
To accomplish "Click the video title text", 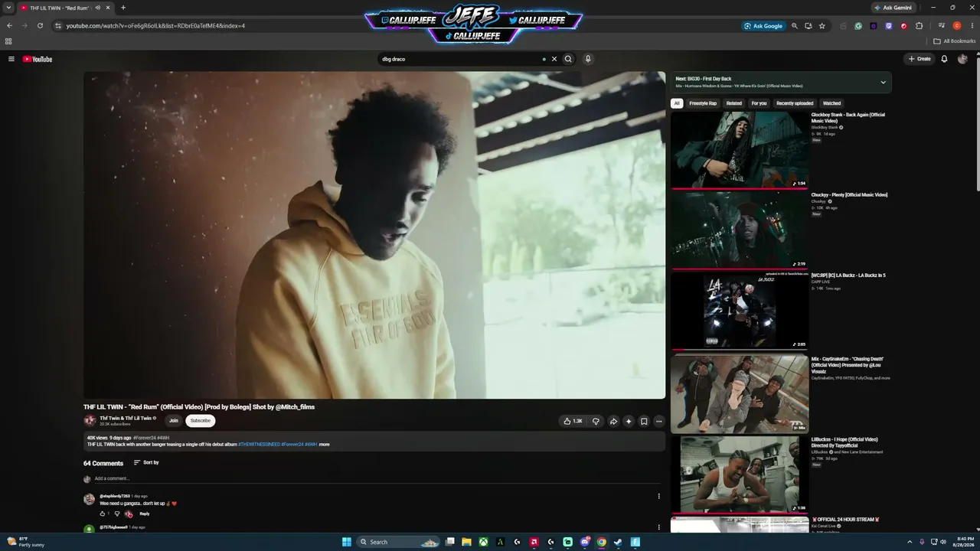I will click(199, 407).
